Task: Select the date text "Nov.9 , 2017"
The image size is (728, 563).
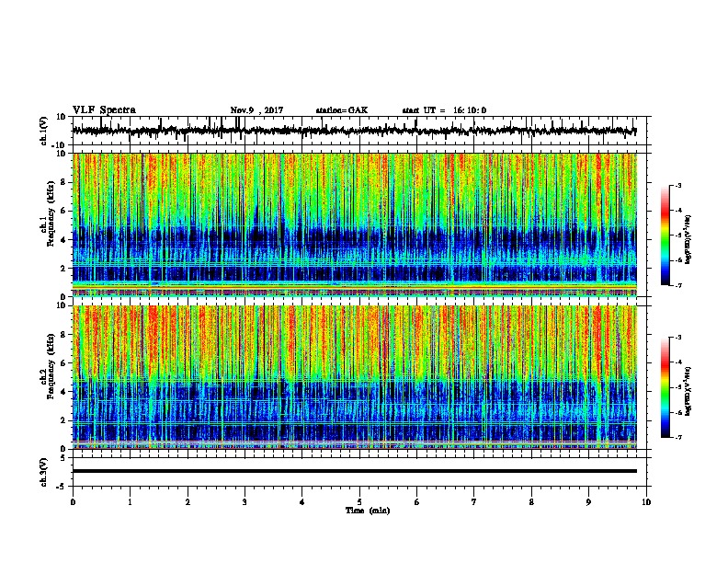Action: click(256, 110)
